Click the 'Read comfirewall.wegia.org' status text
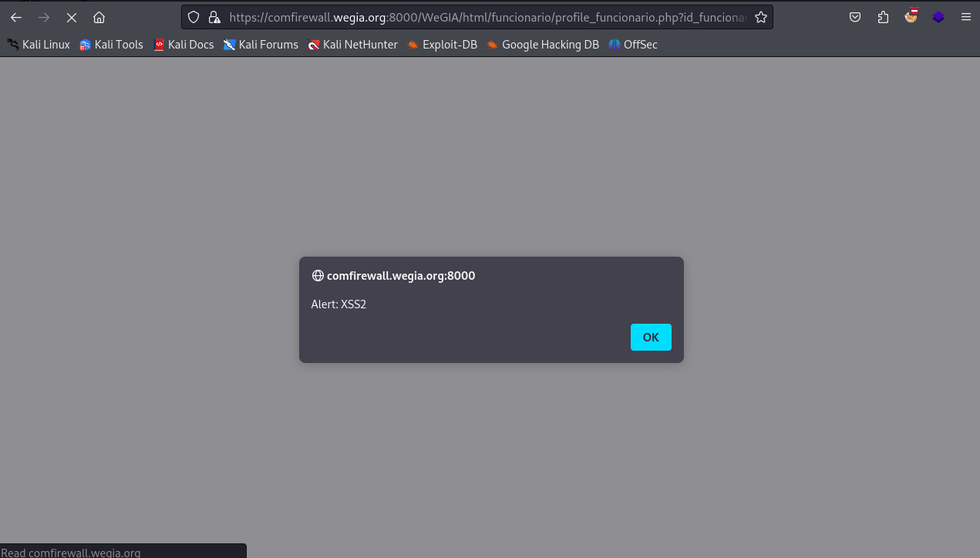Image resolution: width=980 pixels, height=558 pixels. pos(71,553)
